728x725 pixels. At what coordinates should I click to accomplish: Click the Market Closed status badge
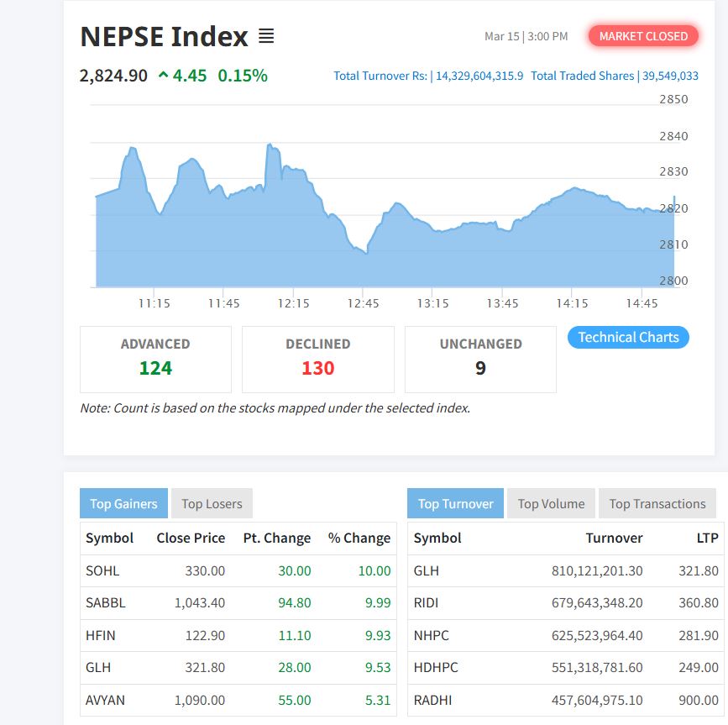point(643,36)
